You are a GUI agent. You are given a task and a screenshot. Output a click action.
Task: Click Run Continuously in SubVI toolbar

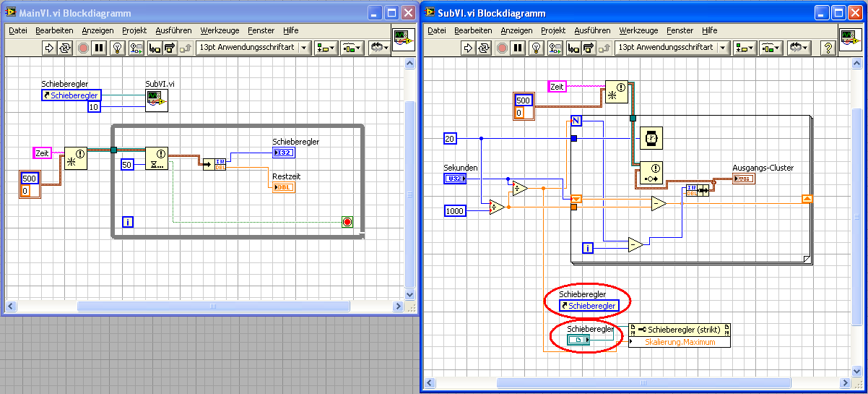coord(485,48)
